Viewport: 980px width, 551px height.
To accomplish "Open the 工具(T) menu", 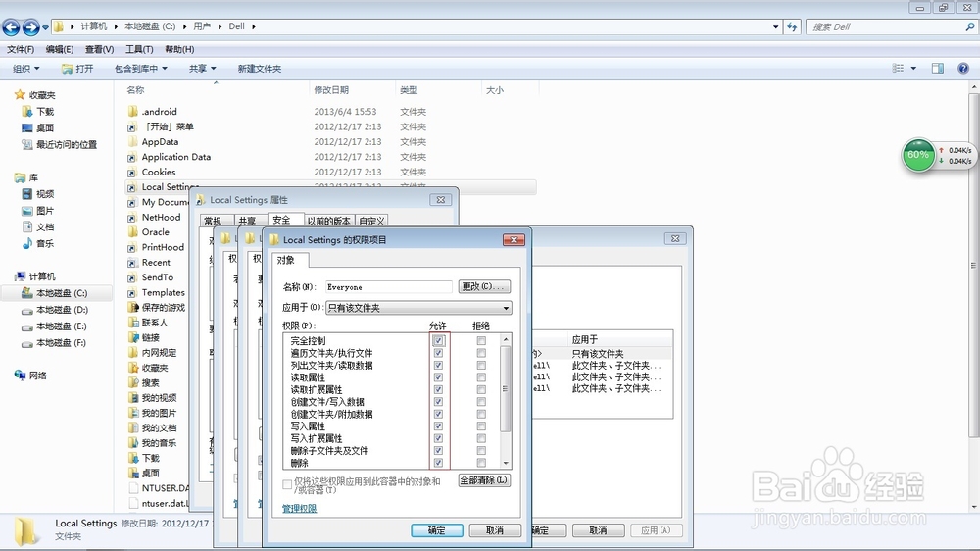I will [139, 49].
